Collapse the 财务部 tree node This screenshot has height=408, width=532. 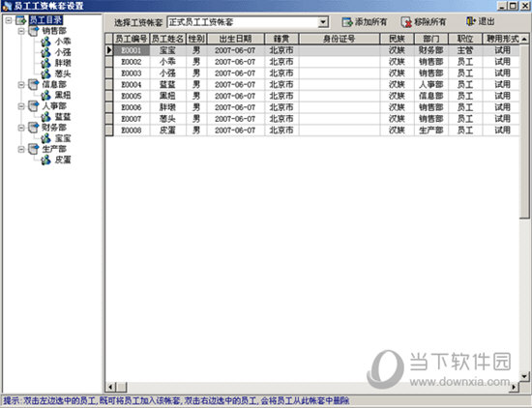[21, 128]
